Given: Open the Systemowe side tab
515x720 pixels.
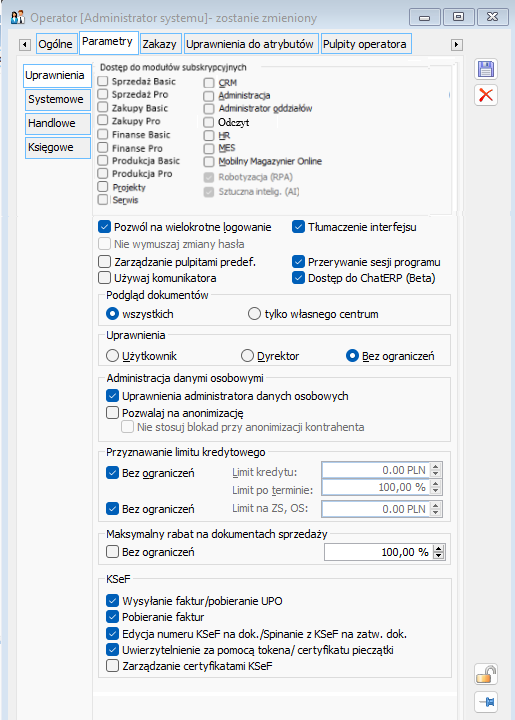Looking at the screenshot, I should pos(57,100).
